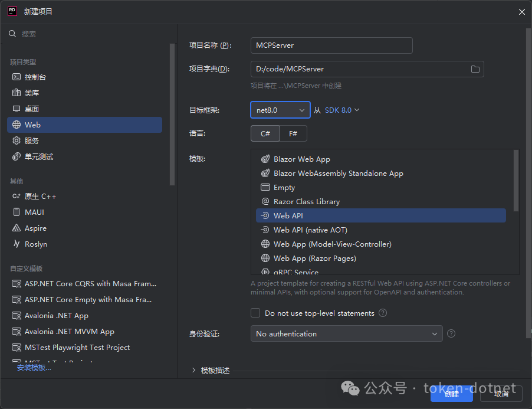Click icon beside MSTest Playwright Test Project

17,348
